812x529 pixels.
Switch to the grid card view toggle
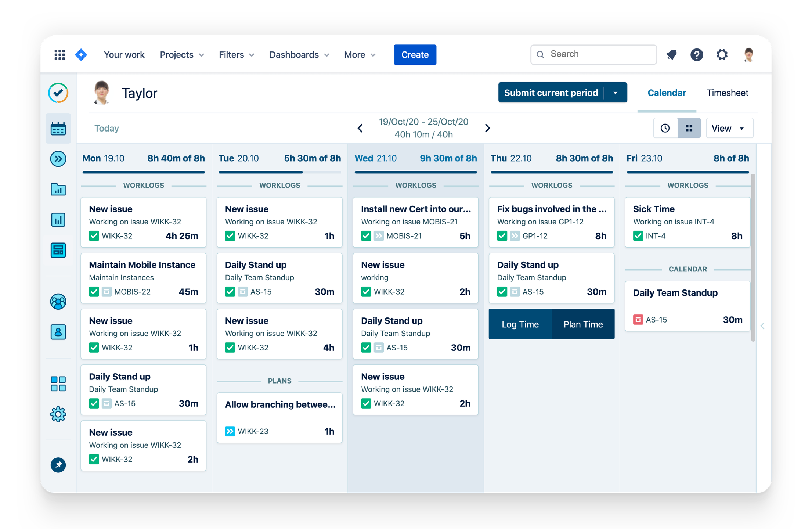click(x=689, y=128)
